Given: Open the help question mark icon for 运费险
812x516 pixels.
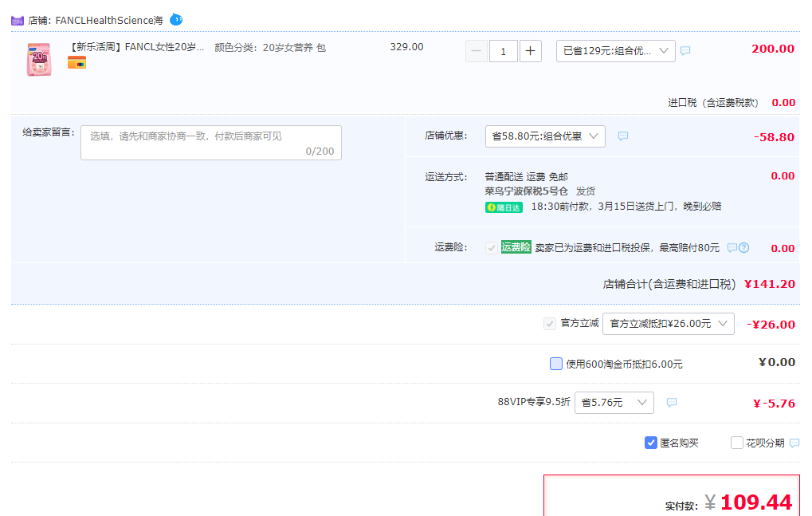Looking at the screenshot, I should [x=744, y=248].
